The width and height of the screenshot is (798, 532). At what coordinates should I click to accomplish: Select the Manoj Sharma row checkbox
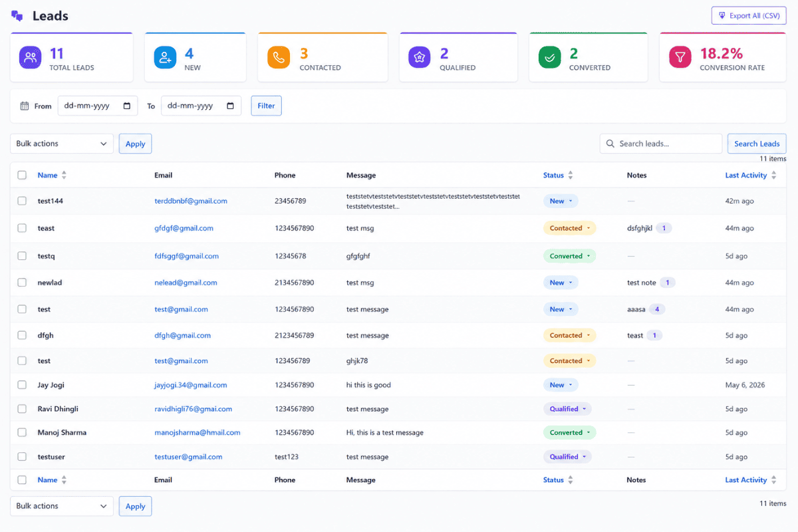[22, 433]
